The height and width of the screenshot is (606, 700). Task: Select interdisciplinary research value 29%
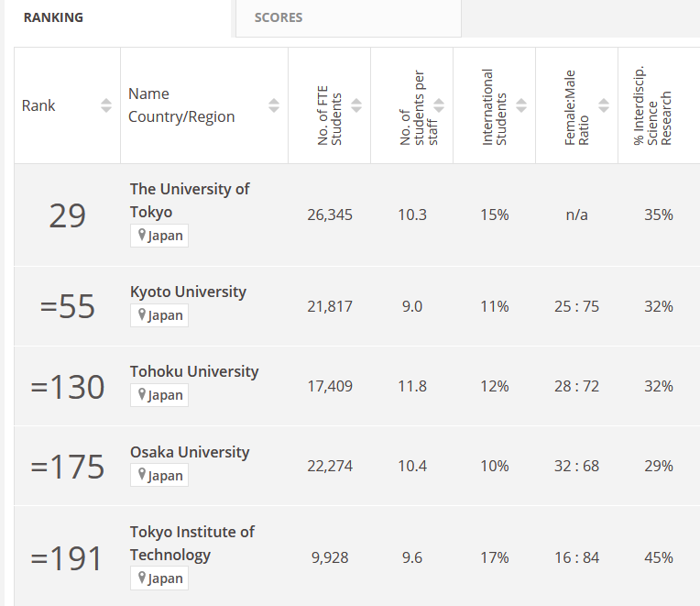[659, 467]
